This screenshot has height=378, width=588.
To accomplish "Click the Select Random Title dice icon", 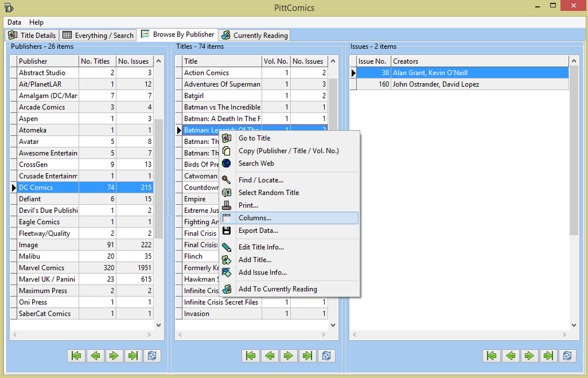I will [226, 193].
